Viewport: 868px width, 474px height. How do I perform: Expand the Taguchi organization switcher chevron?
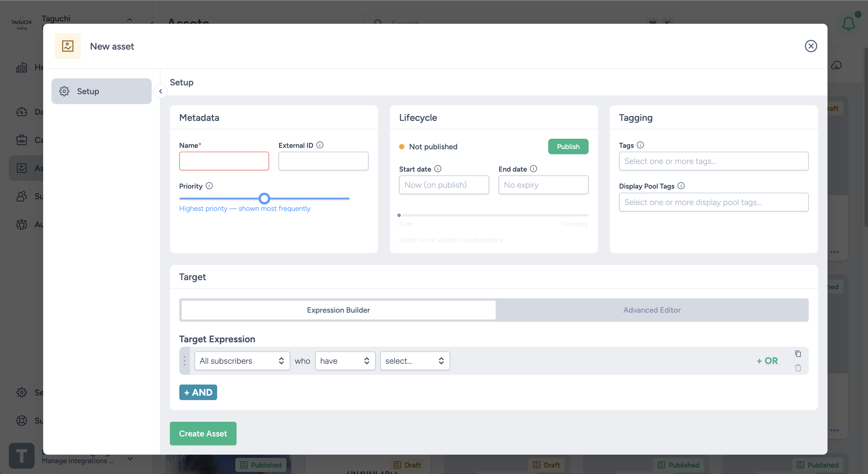130,20
